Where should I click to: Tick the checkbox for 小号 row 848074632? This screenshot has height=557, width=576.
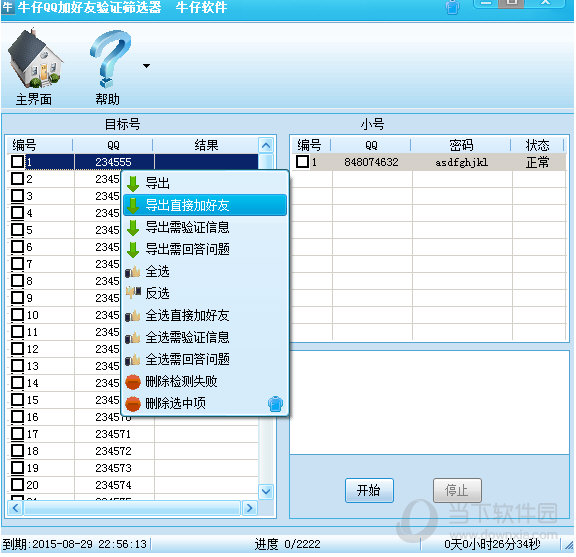point(302,161)
